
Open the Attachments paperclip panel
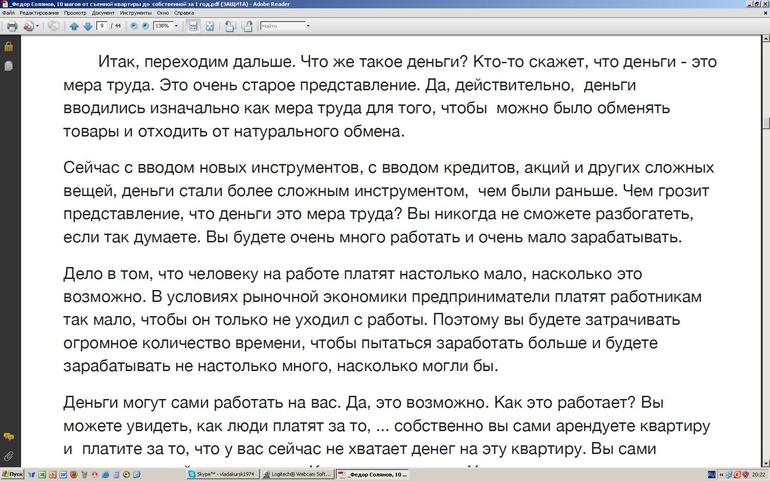[8, 455]
